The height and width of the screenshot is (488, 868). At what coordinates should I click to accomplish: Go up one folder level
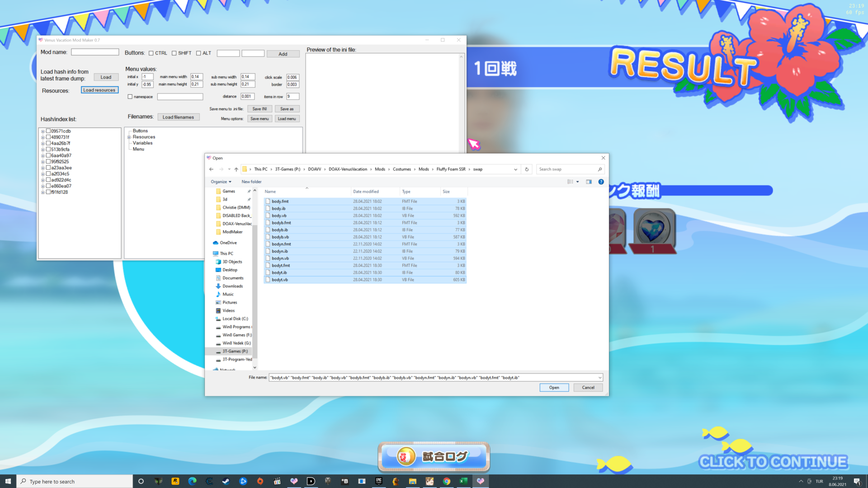(236, 169)
